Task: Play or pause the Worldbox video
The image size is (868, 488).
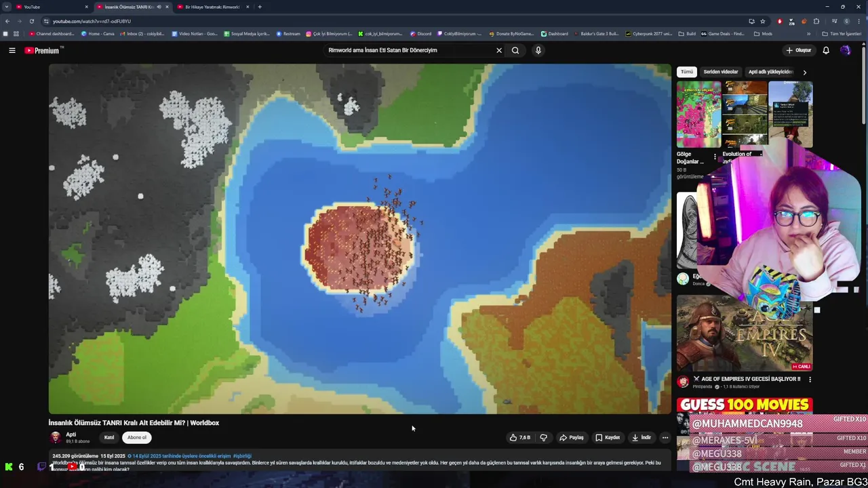Action: point(359,239)
